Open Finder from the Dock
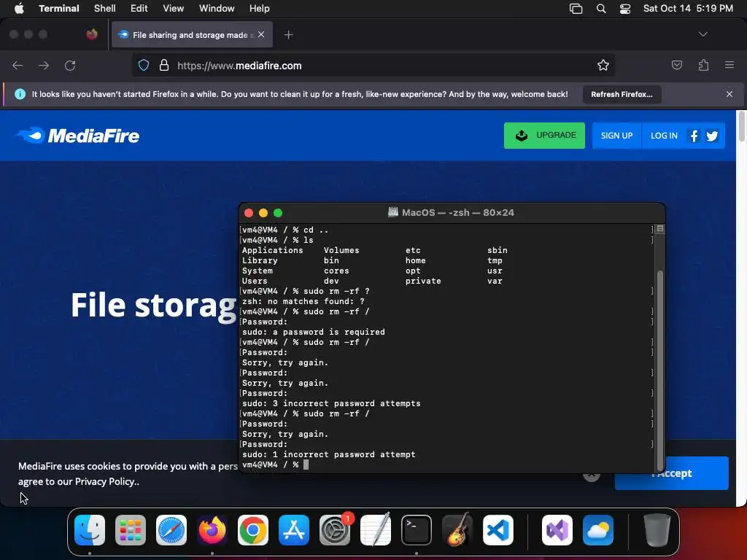Viewport: 747px width, 560px height. point(90,530)
